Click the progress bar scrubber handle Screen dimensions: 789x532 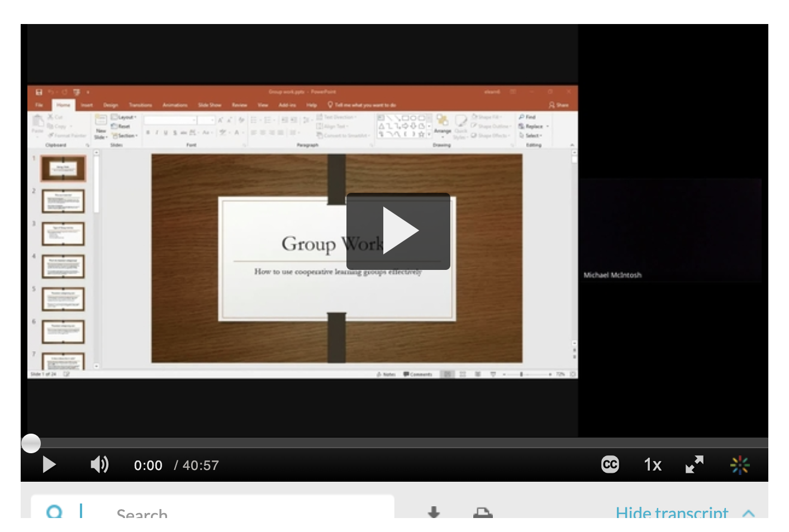coord(31,443)
